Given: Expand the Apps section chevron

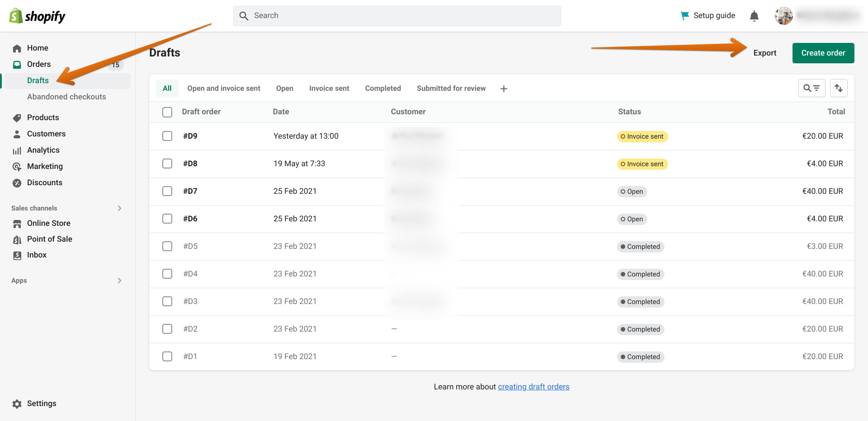Looking at the screenshot, I should pyautogui.click(x=119, y=281).
